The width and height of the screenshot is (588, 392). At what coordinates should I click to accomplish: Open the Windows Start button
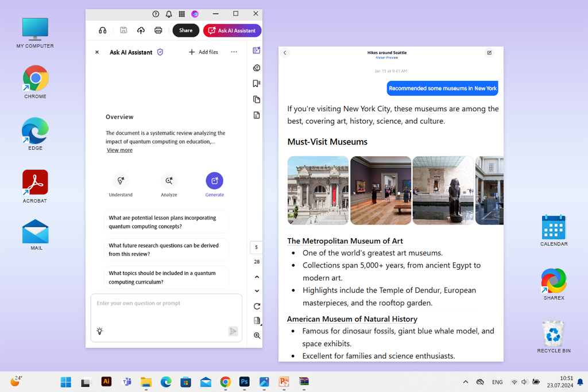(65, 382)
